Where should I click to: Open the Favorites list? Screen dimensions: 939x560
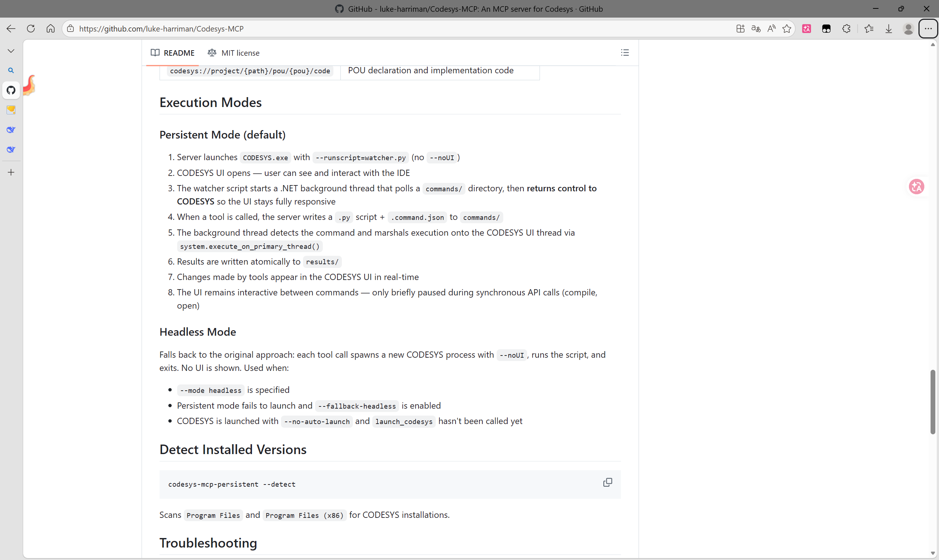(x=869, y=29)
